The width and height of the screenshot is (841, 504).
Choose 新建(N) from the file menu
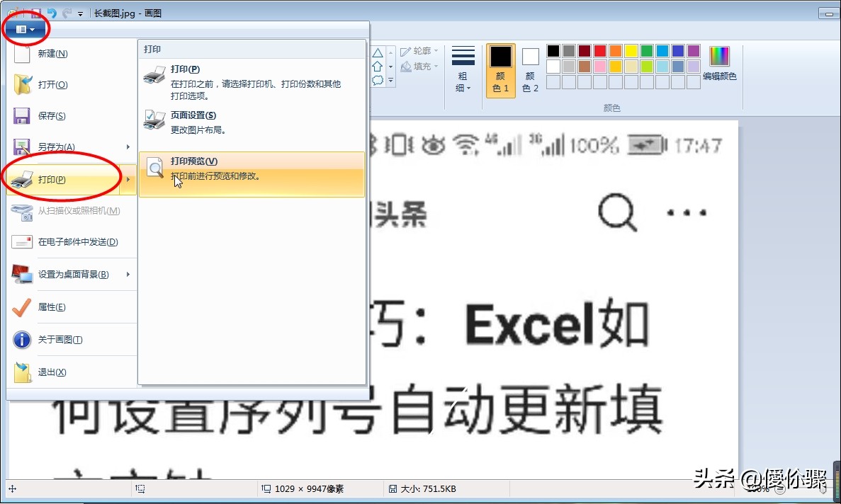tap(72, 54)
